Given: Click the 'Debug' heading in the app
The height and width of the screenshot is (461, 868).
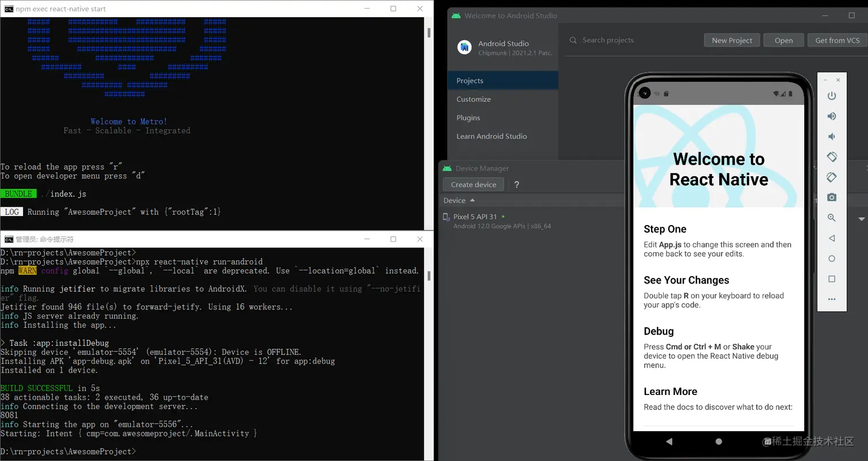Looking at the screenshot, I should click(658, 331).
